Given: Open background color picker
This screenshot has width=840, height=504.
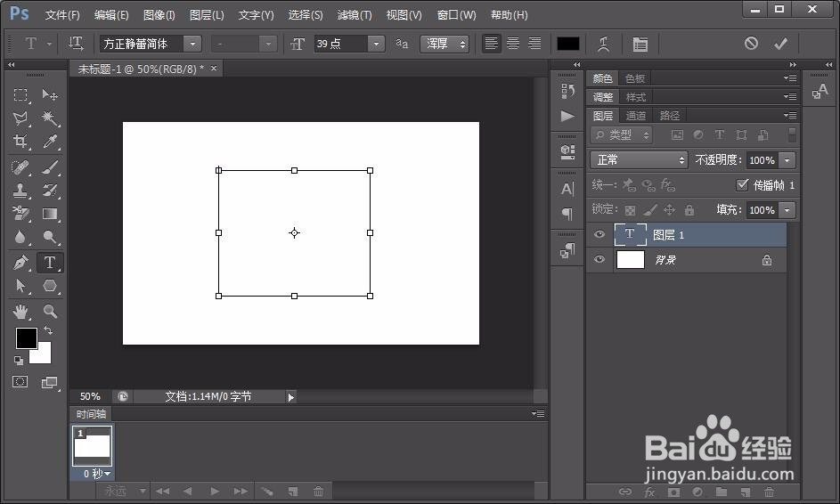Looking at the screenshot, I should pyautogui.click(x=43, y=355).
